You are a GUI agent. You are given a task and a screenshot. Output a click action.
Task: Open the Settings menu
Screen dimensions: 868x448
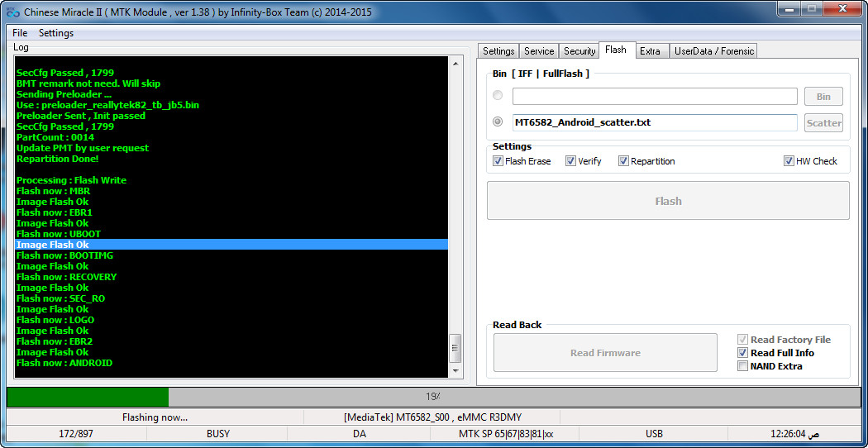(56, 33)
